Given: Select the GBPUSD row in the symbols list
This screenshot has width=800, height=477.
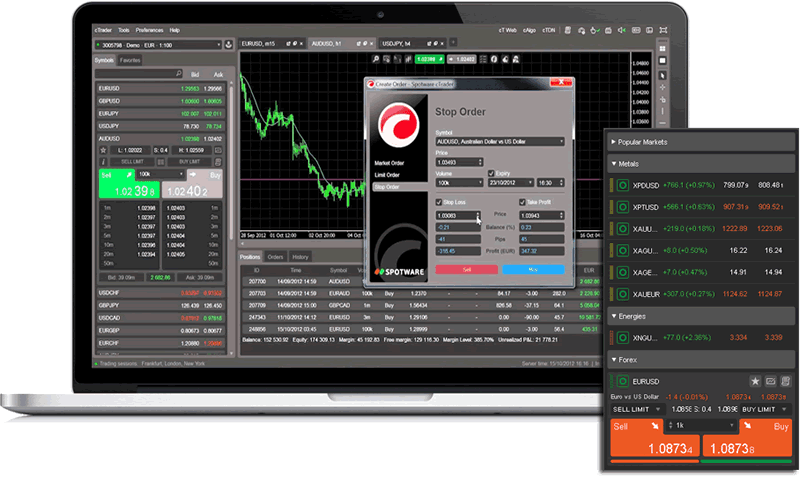Looking at the screenshot, I should tap(161, 101).
